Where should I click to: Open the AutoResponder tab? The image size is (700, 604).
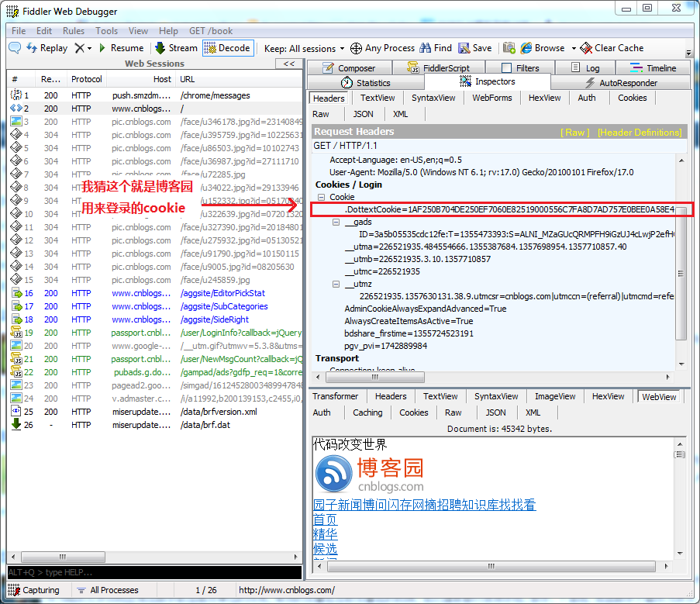[x=621, y=83]
